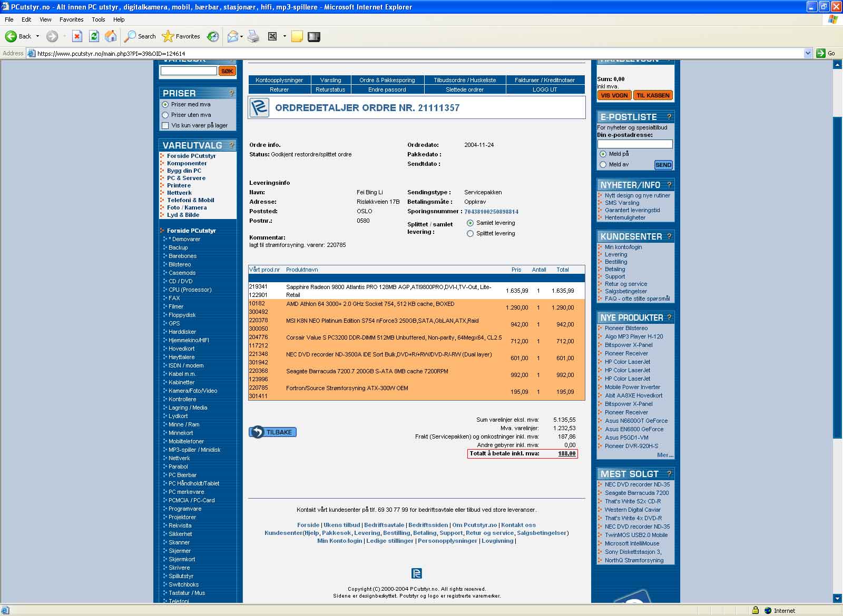Open the Help menu
Screen dimensions: 843x616
(x=119, y=19)
